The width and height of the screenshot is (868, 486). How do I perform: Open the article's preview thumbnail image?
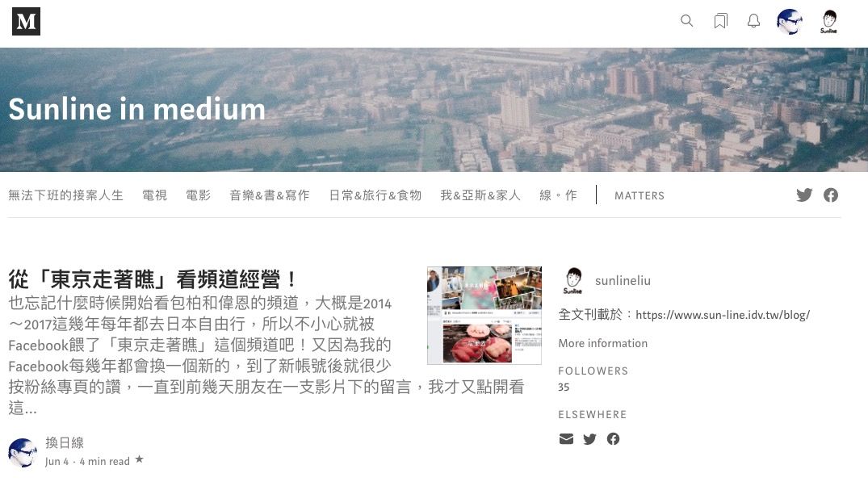pyautogui.click(x=484, y=316)
